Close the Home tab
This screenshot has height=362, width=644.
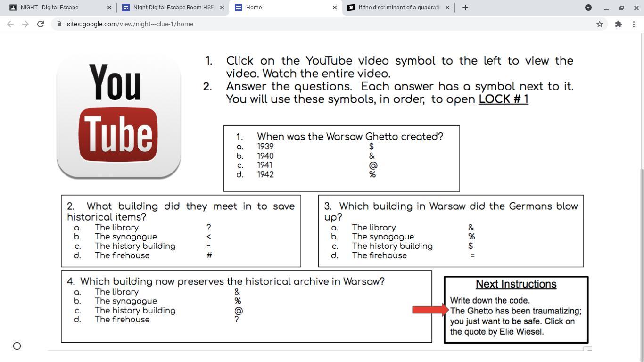[x=335, y=8]
